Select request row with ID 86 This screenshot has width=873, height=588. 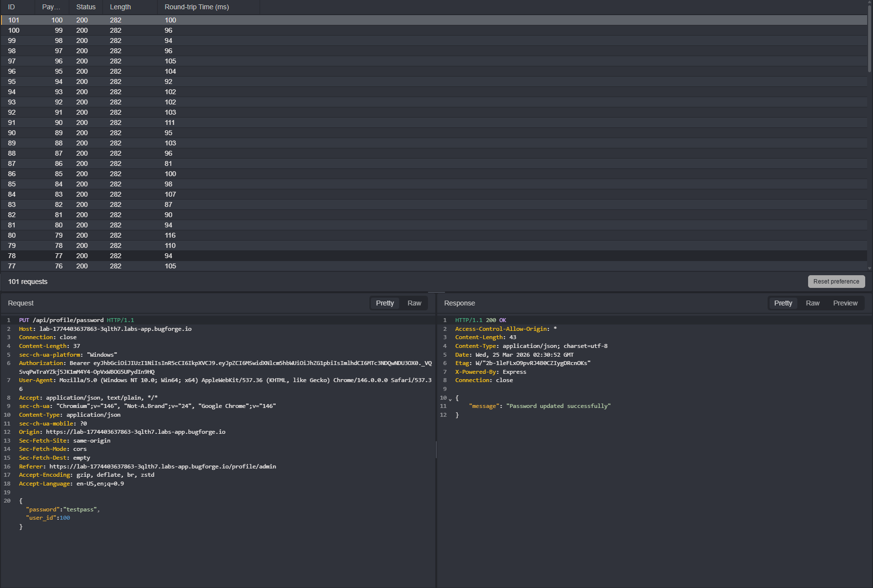coord(434,174)
